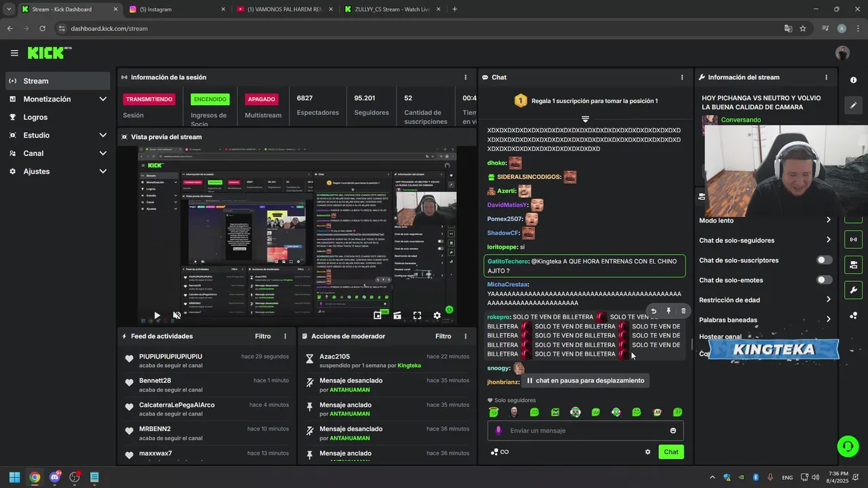Open Modo lento options
This screenshot has height=488, width=868.
pos(765,220)
